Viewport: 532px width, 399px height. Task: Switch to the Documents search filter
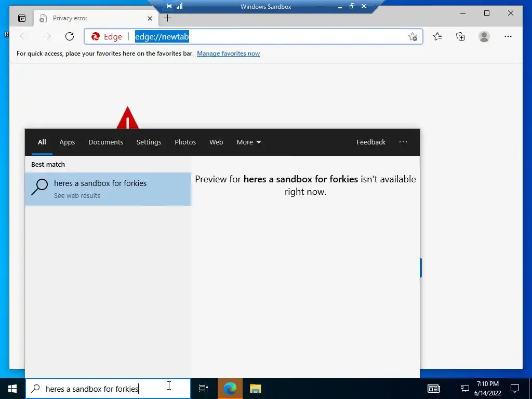105,142
